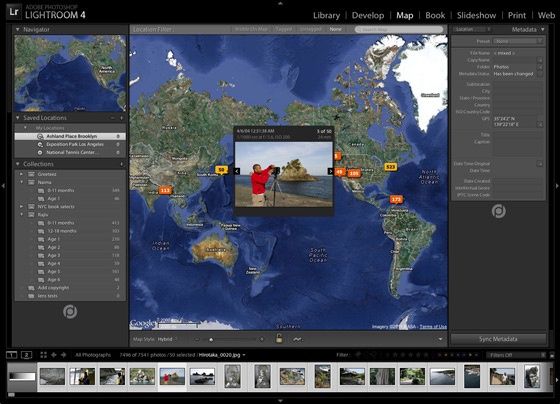Image resolution: width=560 pixels, height=404 pixels.
Task: Click the grid view icon in filmstrip bar
Action: click(43, 355)
